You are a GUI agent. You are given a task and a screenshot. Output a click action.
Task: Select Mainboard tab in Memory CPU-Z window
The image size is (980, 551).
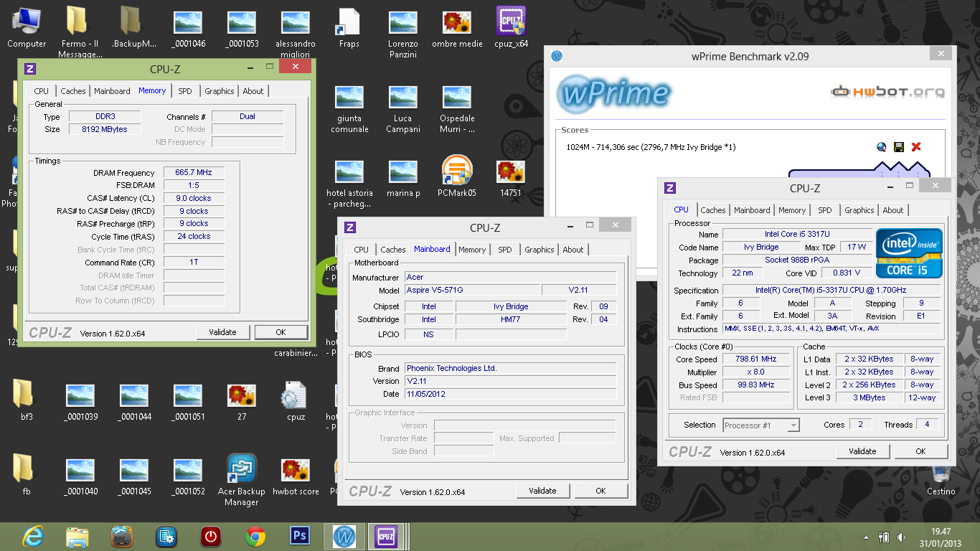pyautogui.click(x=112, y=91)
